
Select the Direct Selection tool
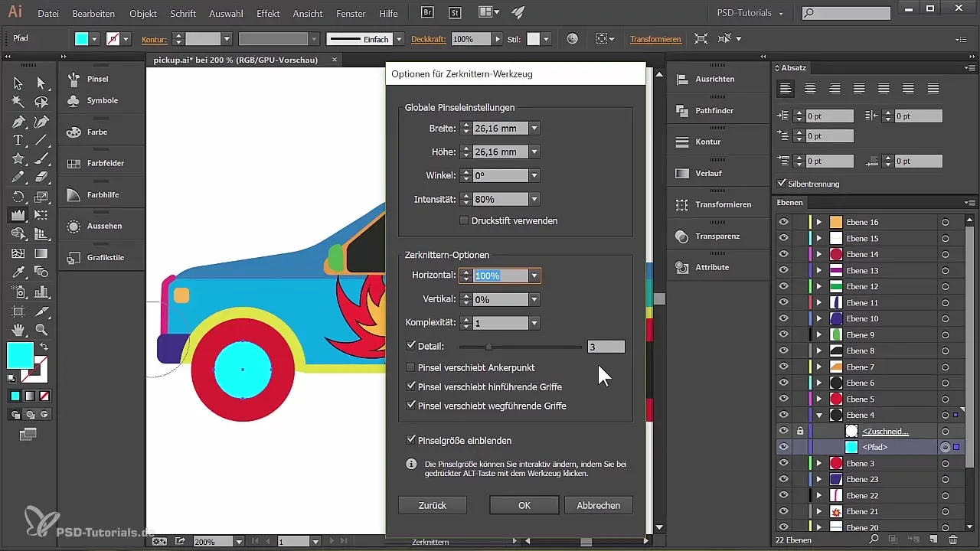click(41, 83)
